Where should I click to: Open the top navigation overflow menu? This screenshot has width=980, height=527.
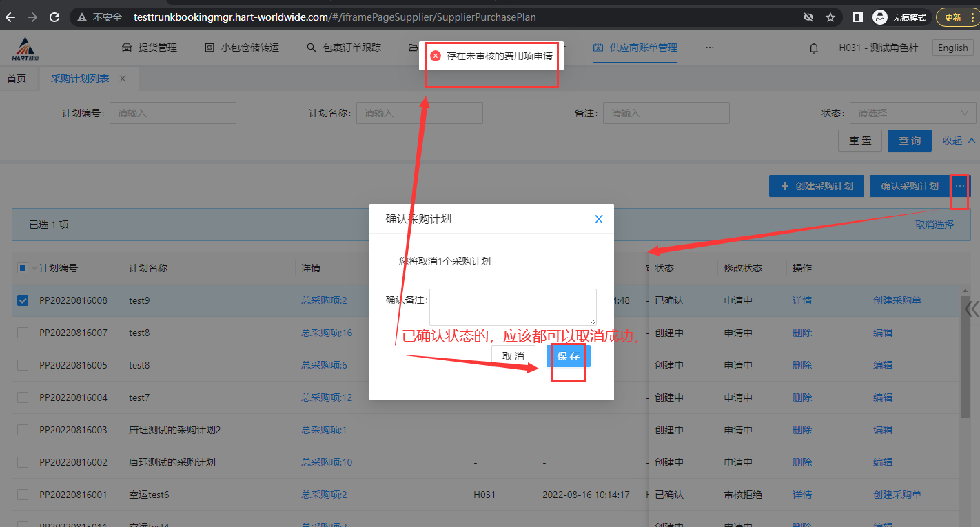tap(709, 48)
